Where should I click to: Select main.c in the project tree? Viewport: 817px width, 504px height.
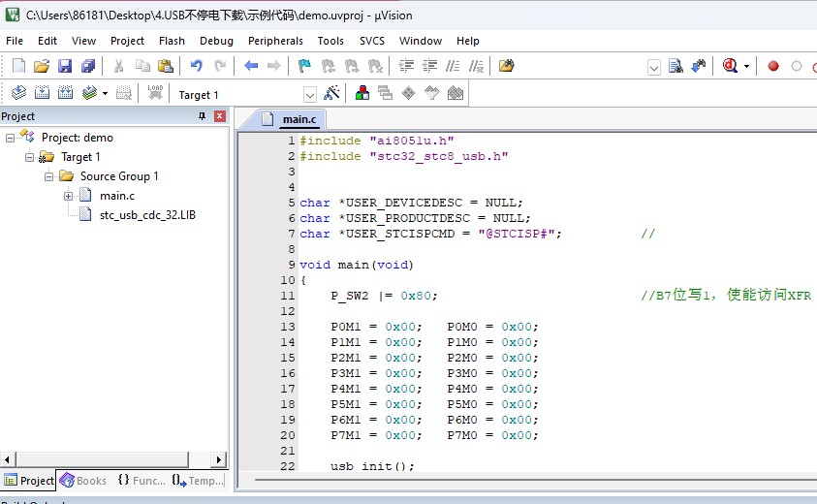pyautogui.click(x=116, y=196)
